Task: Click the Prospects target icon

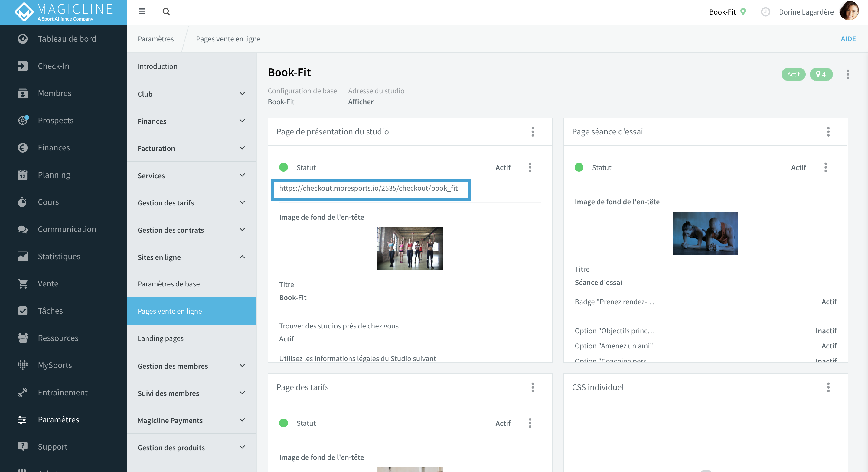Action: tap(23, 120)
